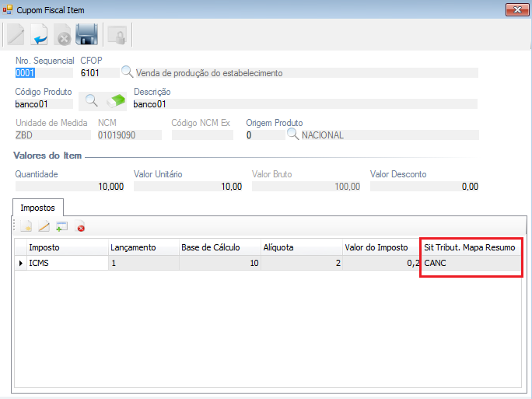The image size is (532, 399).
Task: Click the Valor do Imposto value 0,2
Action: 382,263
